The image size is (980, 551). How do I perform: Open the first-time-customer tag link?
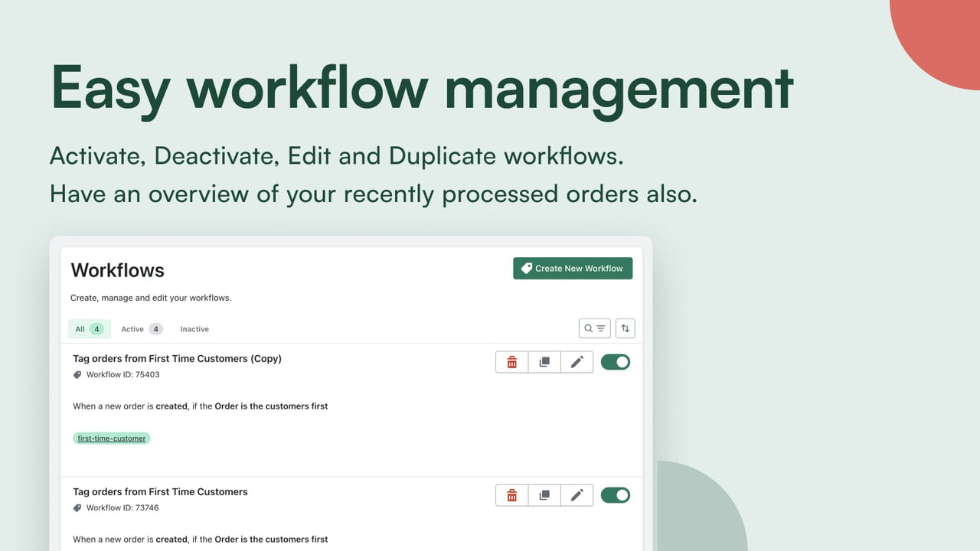tap(112, 439)
